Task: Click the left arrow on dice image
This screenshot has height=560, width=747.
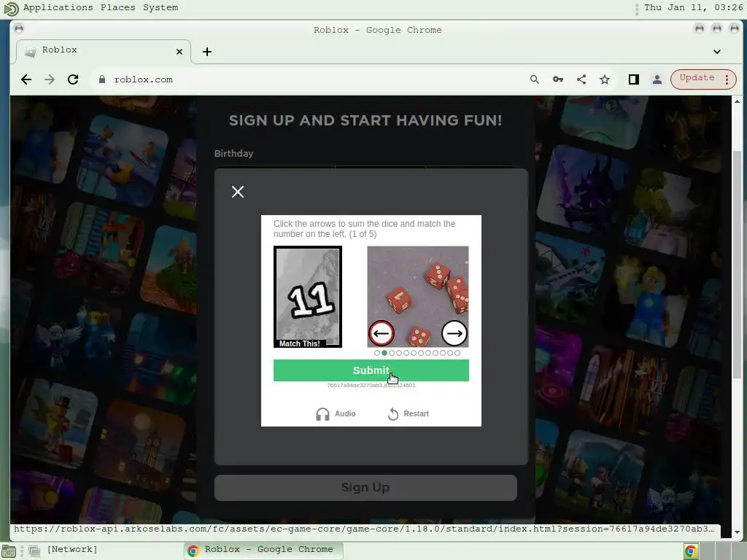Action: point(381,332)
